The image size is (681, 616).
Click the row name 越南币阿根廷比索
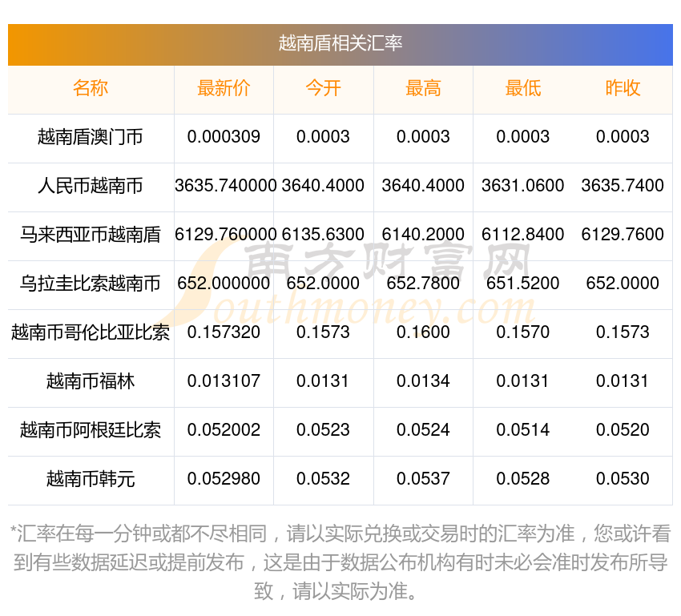pos(91,430)
